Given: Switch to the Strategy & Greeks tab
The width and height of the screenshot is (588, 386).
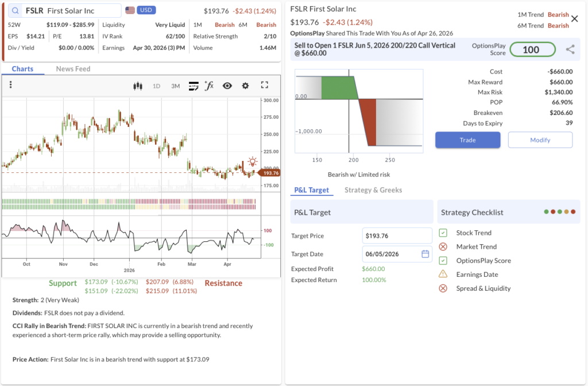Looking at the screenshot, I should tap(373, 190).
